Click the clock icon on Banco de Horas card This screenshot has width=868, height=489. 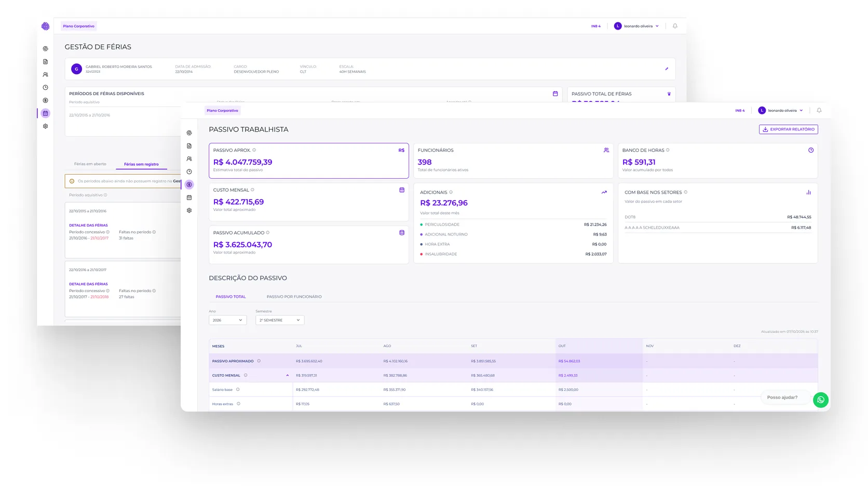click(x=811, y=150)
